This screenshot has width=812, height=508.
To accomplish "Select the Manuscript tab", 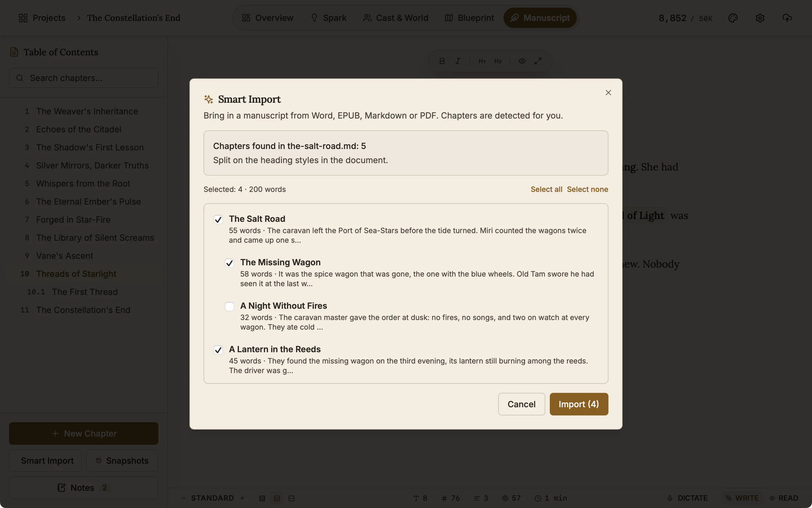I will [540, 18].
